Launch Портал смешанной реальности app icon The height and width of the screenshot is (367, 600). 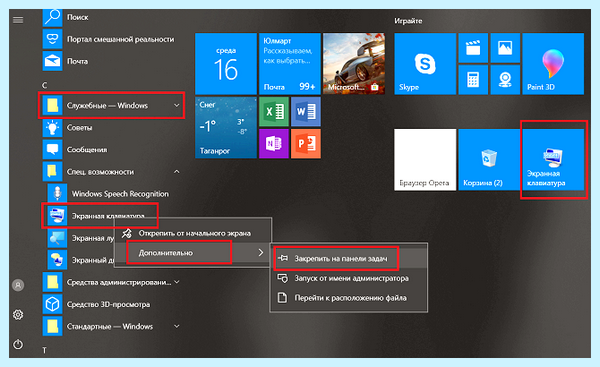tap(52, 39)
